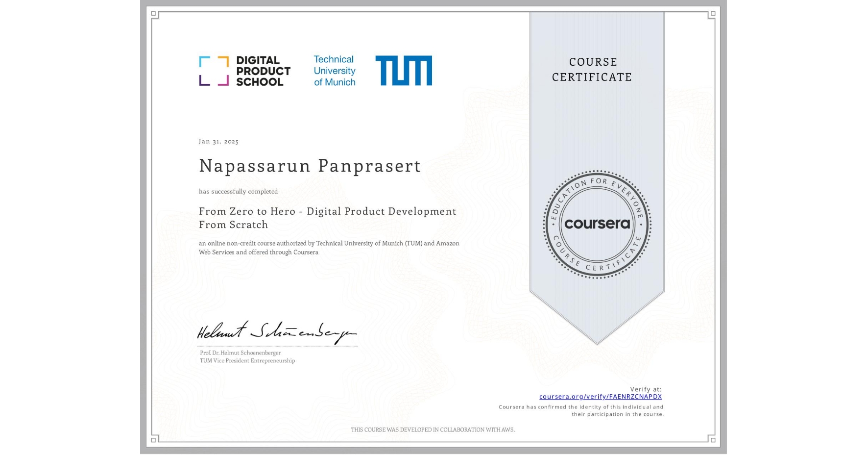Click the TUM Vice President Entrepreneurship title
This screenshot has height=455, width=868.
(x=247, y=360)
